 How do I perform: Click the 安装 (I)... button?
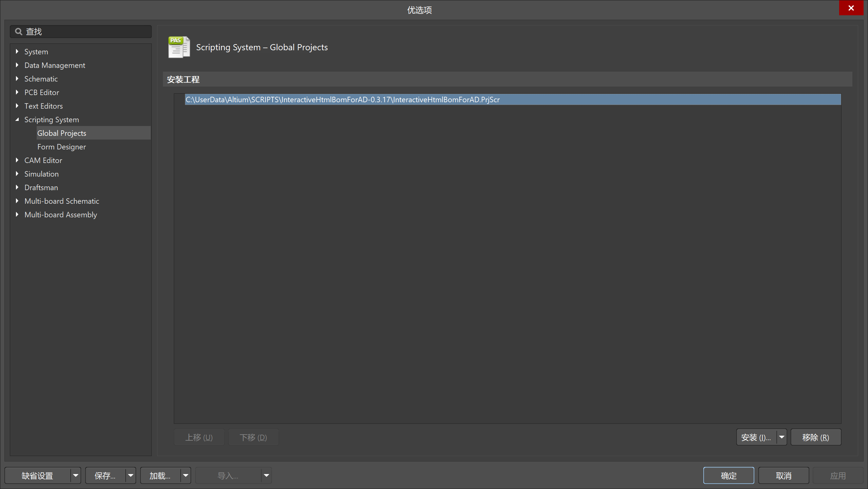point(757,437)
